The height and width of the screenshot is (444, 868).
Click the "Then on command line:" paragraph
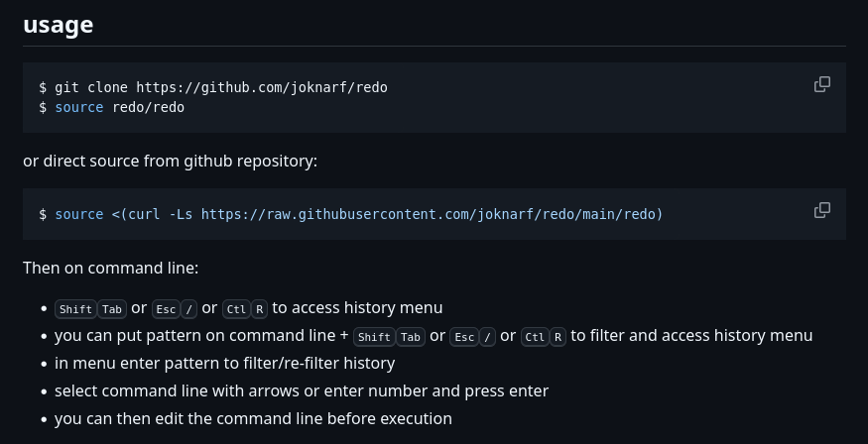[x=110, y=268]
